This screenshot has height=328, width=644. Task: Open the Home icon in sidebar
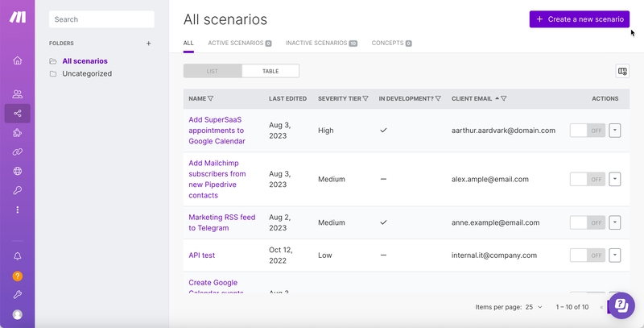17,60
